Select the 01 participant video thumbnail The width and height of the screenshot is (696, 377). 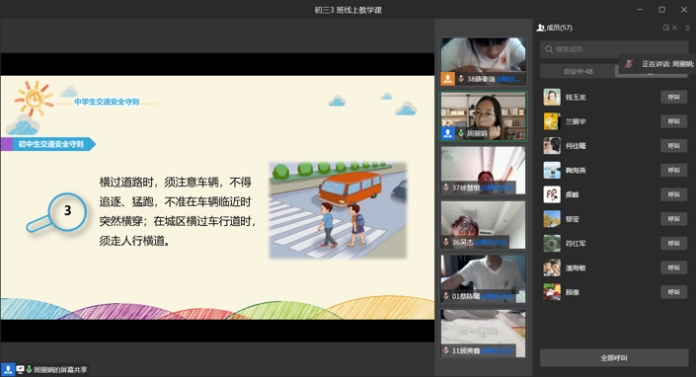[x=483, y=279]
